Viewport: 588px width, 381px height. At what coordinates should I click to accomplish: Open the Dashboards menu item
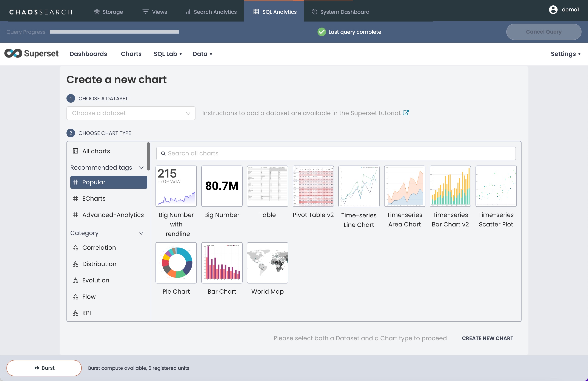click(88, 54)
